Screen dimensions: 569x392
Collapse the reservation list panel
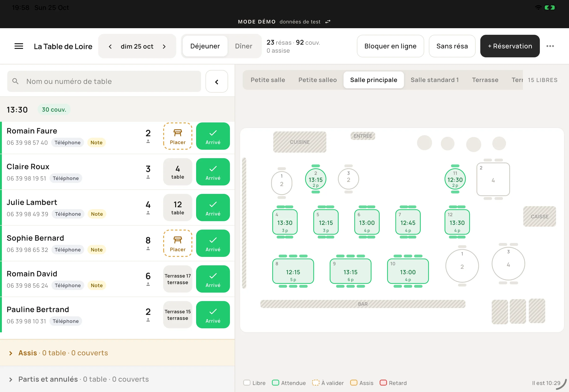click(x=217, y=82)
